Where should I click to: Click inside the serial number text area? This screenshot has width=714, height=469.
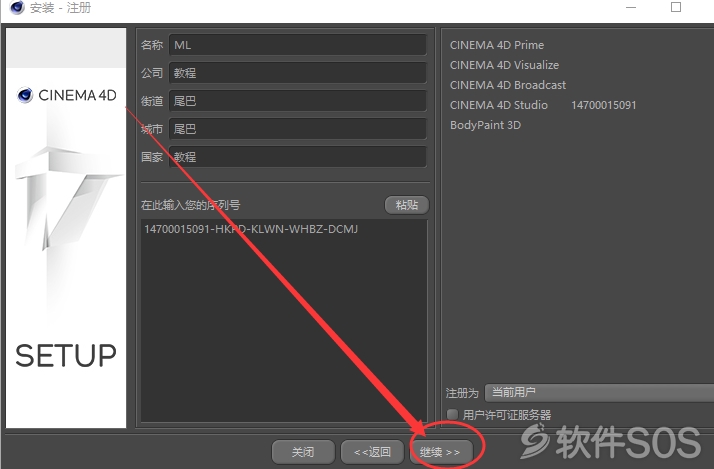pyautogui.click(x=284, y=321)
